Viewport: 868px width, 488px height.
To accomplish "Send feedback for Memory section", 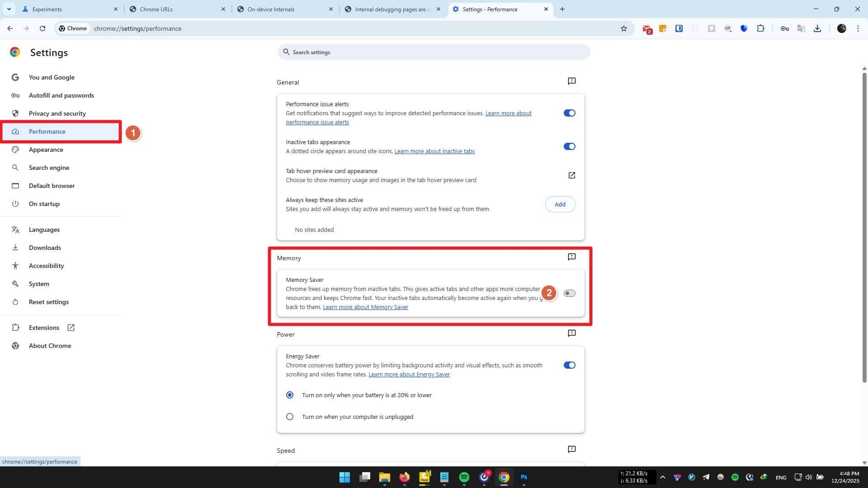I will [571, 257].
